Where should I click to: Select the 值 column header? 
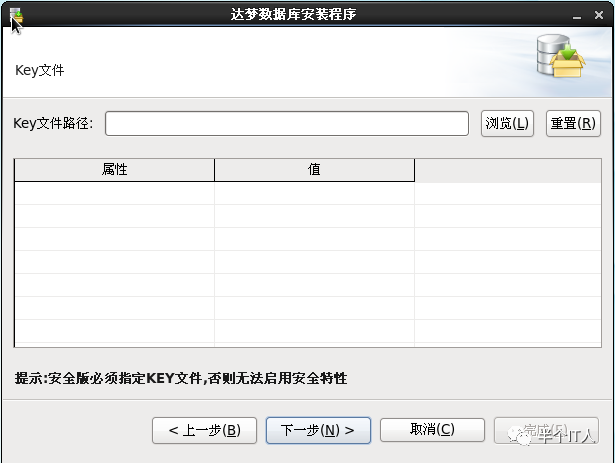pos(315,170)
